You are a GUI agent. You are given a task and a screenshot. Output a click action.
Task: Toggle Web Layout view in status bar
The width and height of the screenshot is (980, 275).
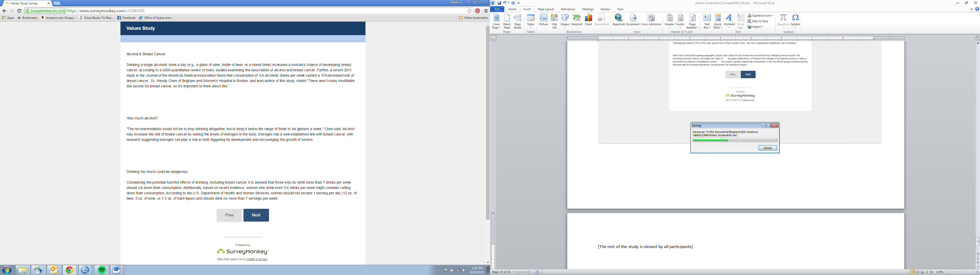click(x=922, y=272)
